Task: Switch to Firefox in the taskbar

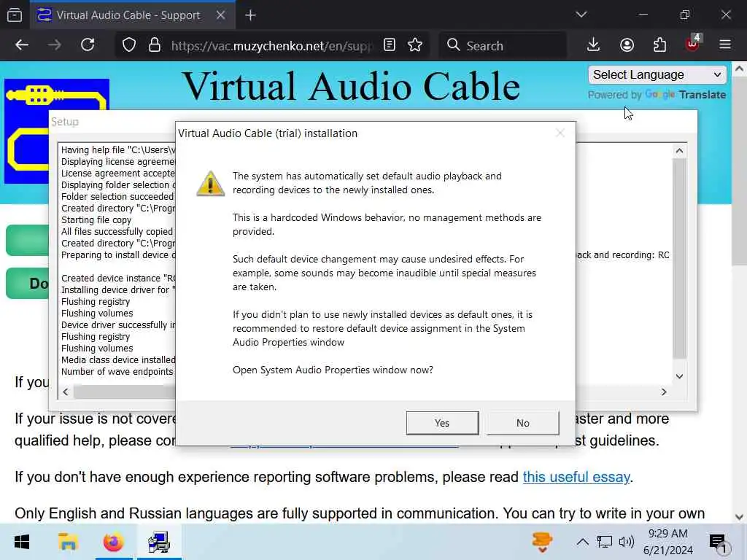Action: (113, 542)
